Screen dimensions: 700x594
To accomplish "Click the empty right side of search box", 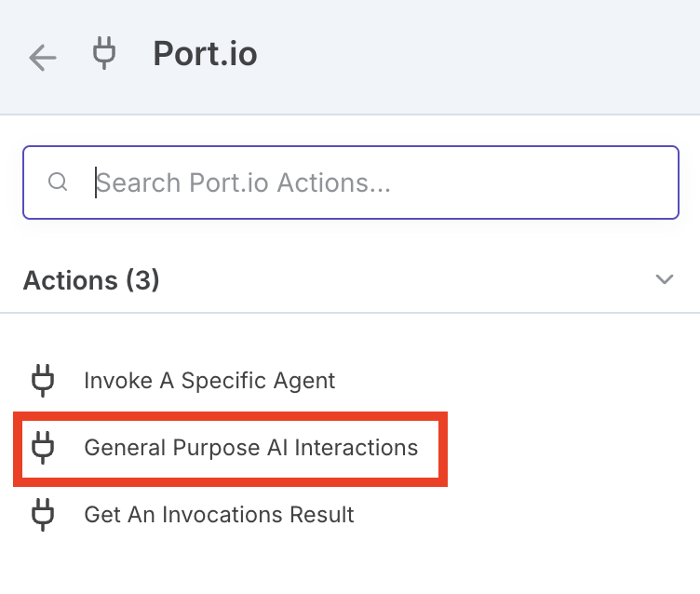I will (x=577, y=182).
